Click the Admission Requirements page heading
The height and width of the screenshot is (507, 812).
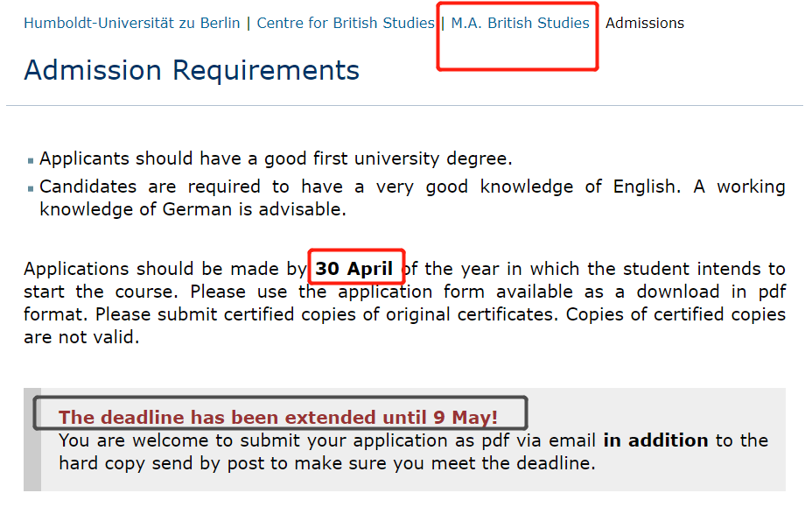tap(192, 70)
